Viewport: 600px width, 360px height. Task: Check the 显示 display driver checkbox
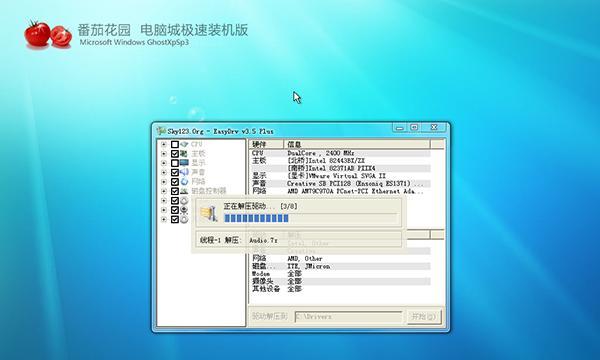tap(174, 163)
